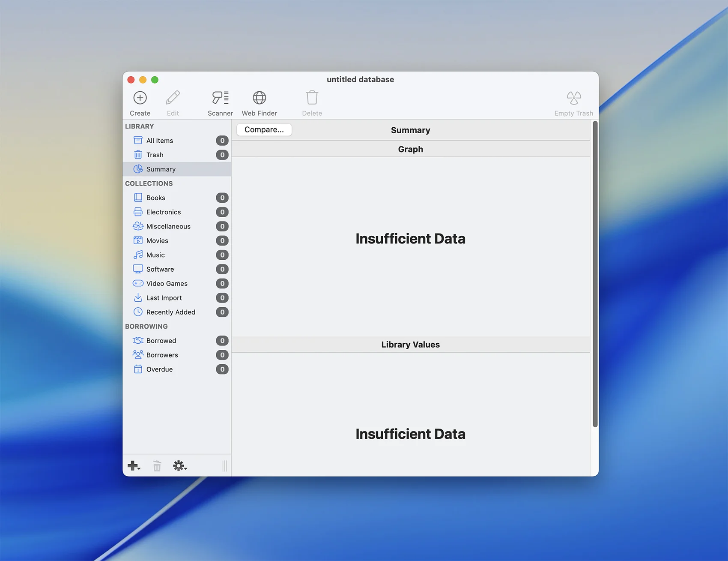Click the Edit pencil icon
Image resolution: width=728 pixels, height=561 pixels.
click(x=173, y=98)
